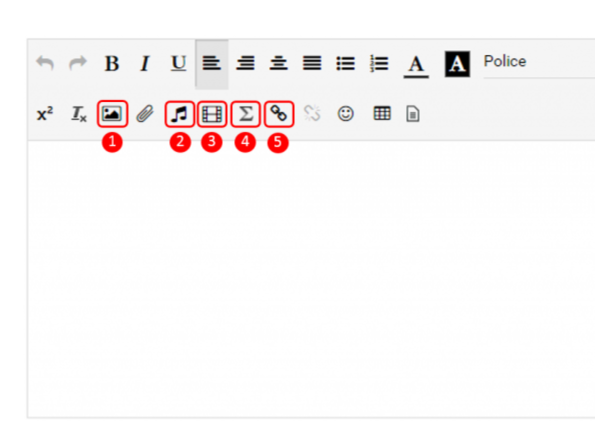Insert an equation with sigma icon

point(246,114)
